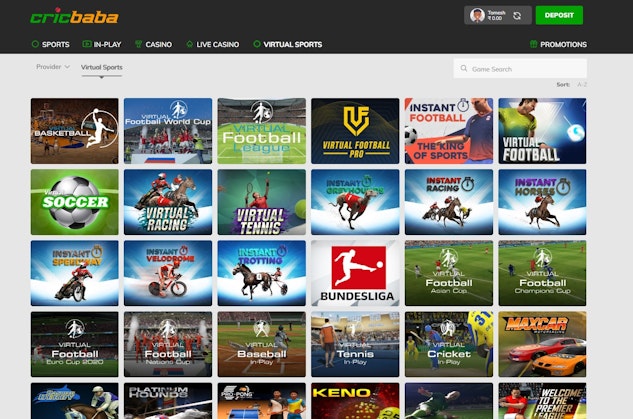Launch Virtual Cricket In-Play game
Viewport: 633px width, 419px height.
click(x=449, y=344)
